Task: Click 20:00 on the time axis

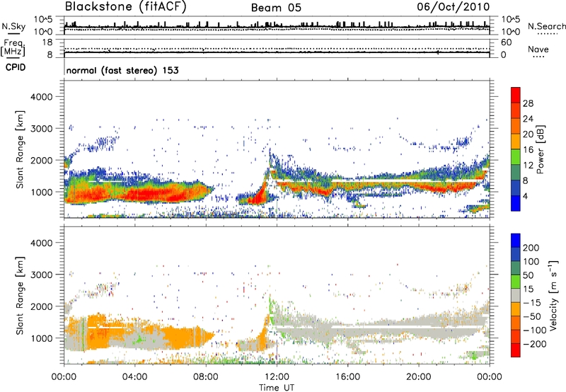Action: tap(418, 377)
